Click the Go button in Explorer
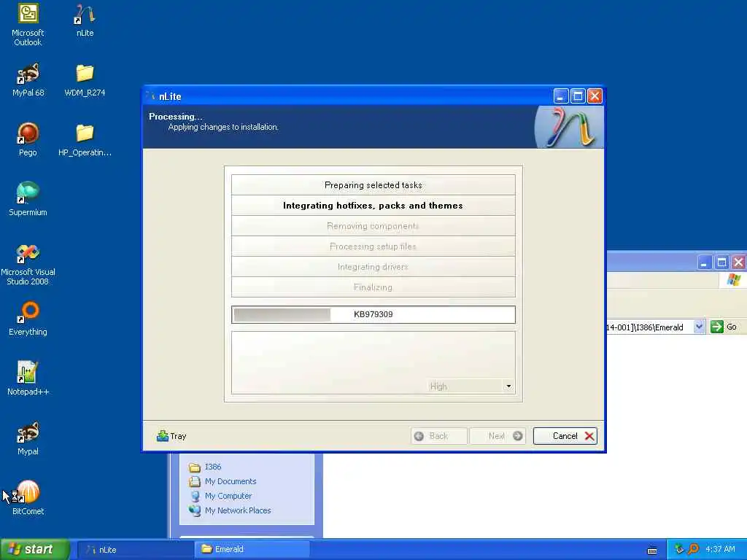This screenshot has height=560, width=747. (x=724, y=327)
